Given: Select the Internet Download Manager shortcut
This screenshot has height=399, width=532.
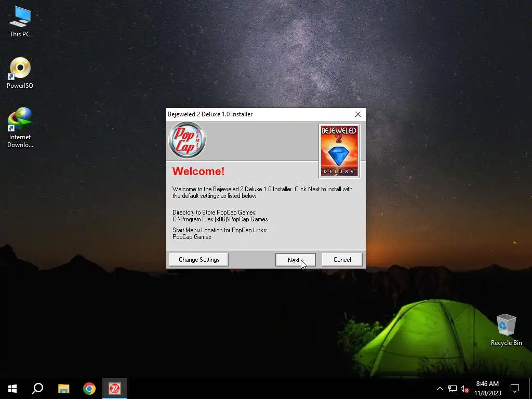Looking at the screenshot, I should (x=20, y=128).
